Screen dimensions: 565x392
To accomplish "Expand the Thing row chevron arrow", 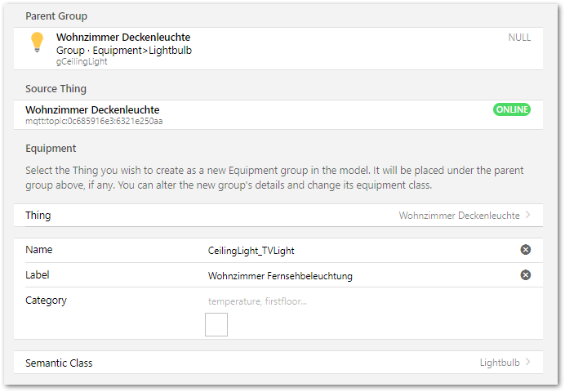I will tap(528, 216).
